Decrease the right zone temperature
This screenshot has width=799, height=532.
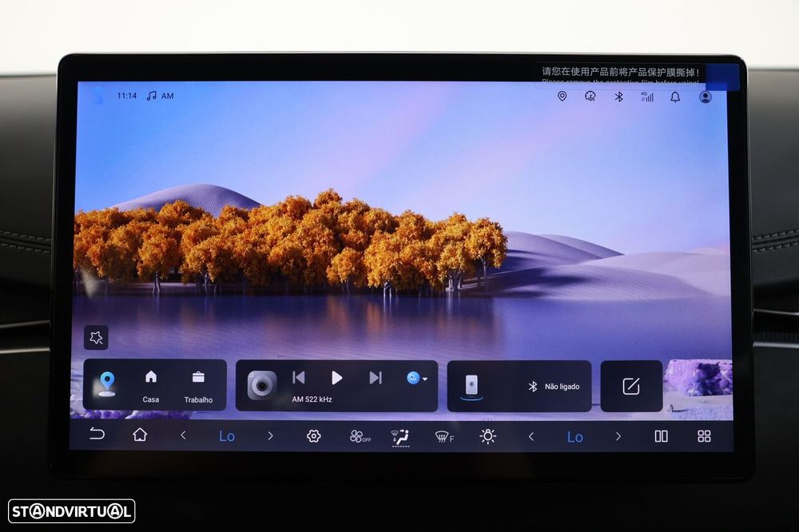[531, 437]
